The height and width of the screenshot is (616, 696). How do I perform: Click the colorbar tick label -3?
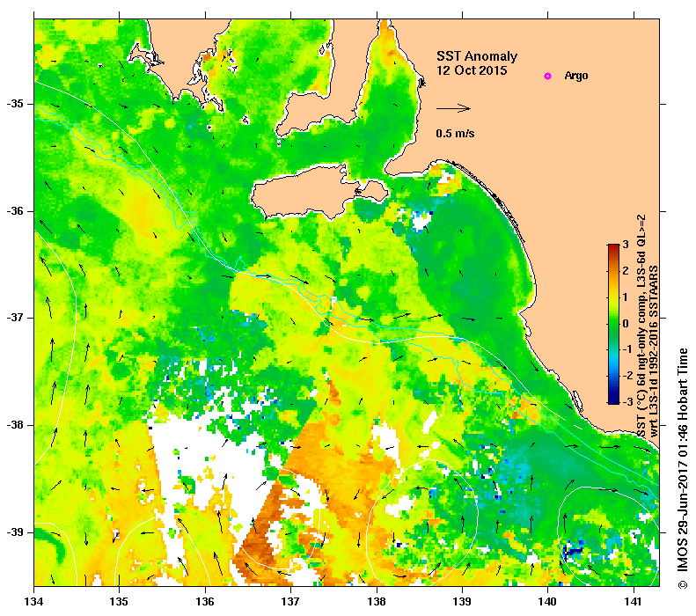624,402
